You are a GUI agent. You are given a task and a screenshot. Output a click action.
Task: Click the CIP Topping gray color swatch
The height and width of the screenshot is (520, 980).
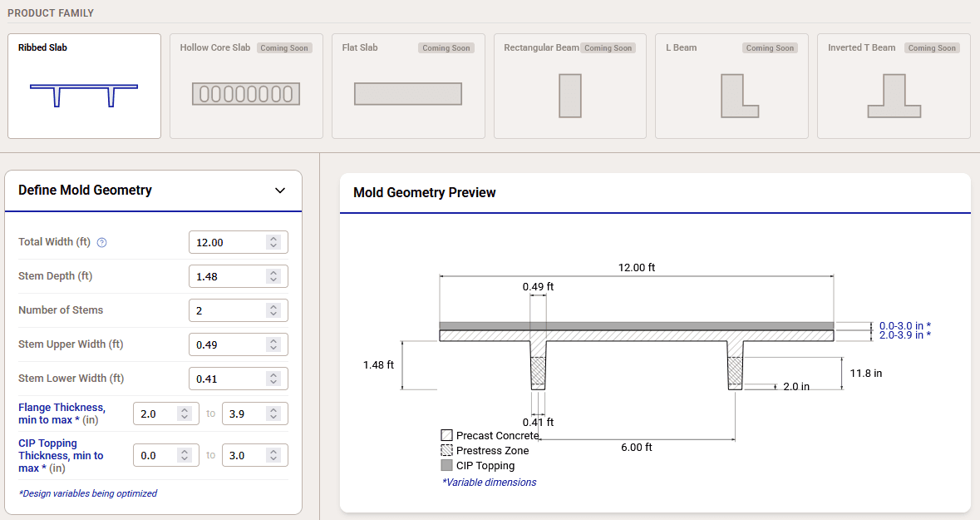(x=446, y=465)
